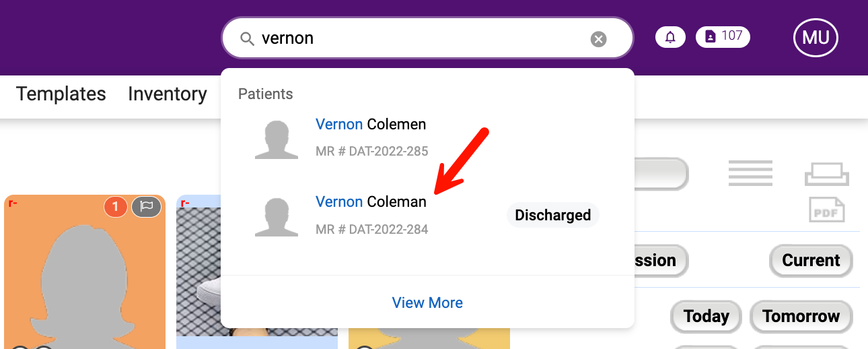Click the printer icon

pyautogui.click(x=827, y=174)
